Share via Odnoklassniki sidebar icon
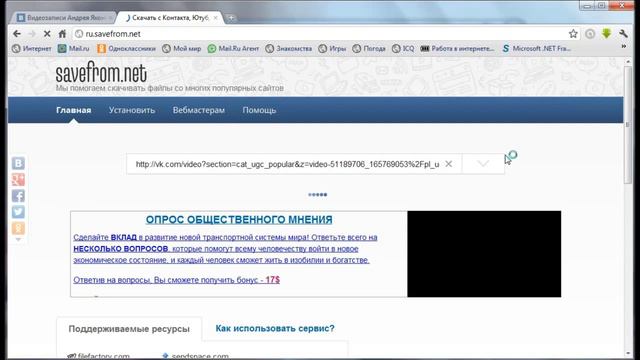The image size is (640, 360). point(18,228)
